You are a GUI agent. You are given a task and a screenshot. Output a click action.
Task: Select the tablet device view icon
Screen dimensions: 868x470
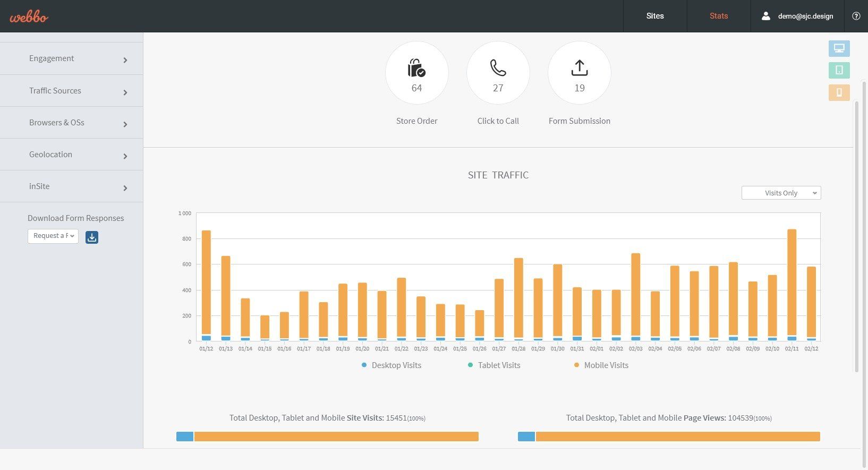click(839, 70)
